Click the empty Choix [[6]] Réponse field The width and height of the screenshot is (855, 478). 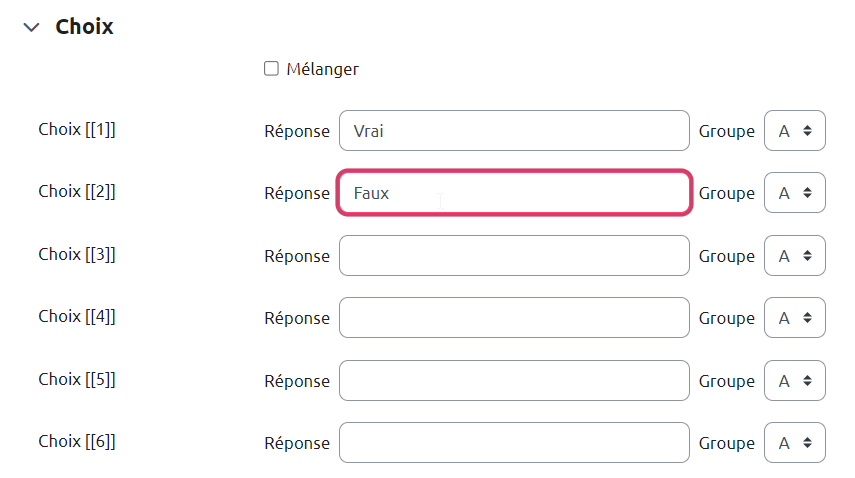tap(514, 443)
